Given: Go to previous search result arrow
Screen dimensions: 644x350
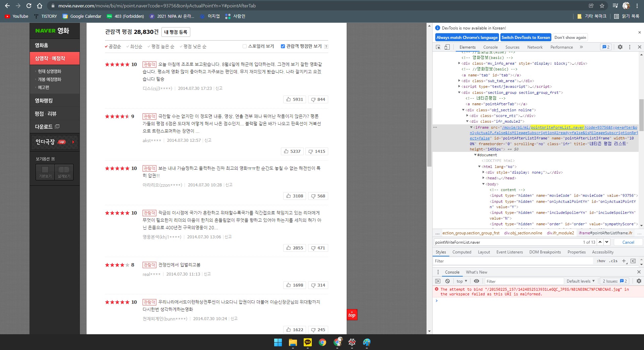Looking at the screenshot, I should coord(600,242).
